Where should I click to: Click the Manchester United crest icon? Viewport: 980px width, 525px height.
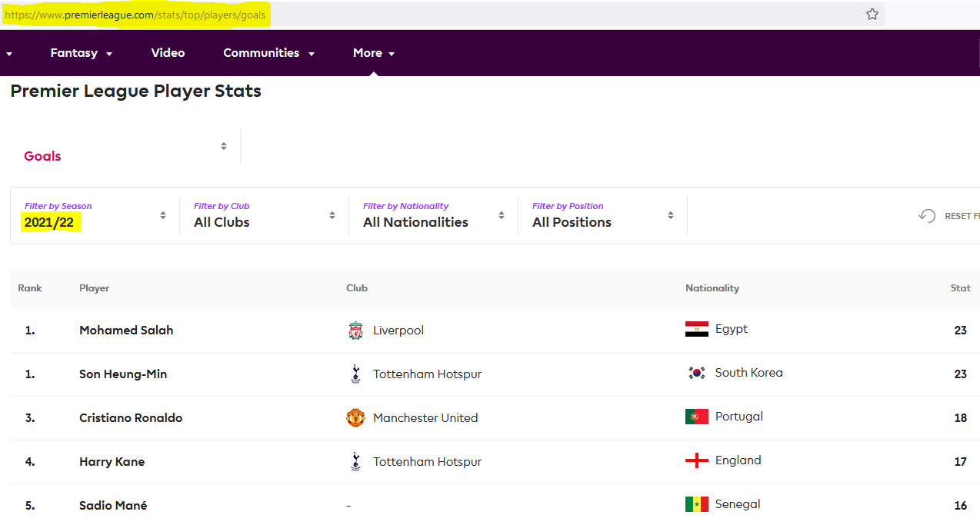(355, 418)
